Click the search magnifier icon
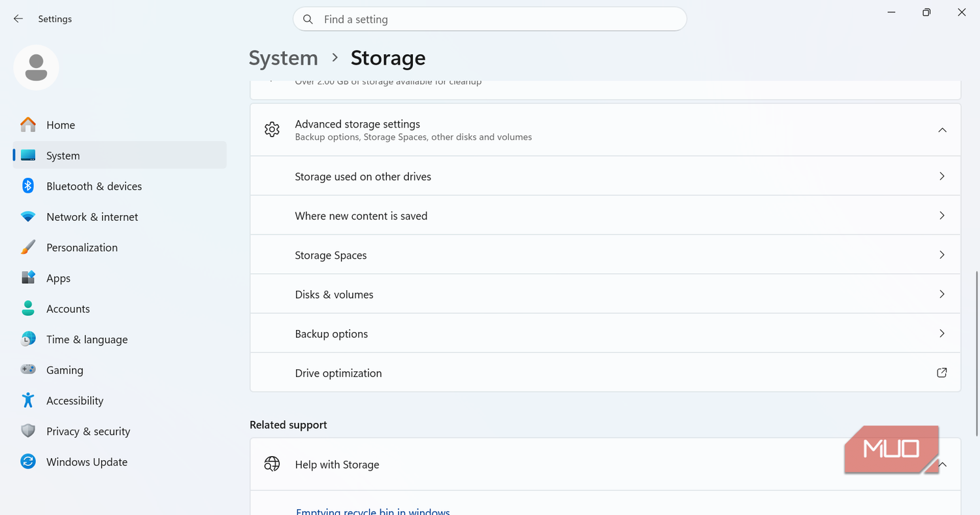The image size is (980, 515). [308, 20]
